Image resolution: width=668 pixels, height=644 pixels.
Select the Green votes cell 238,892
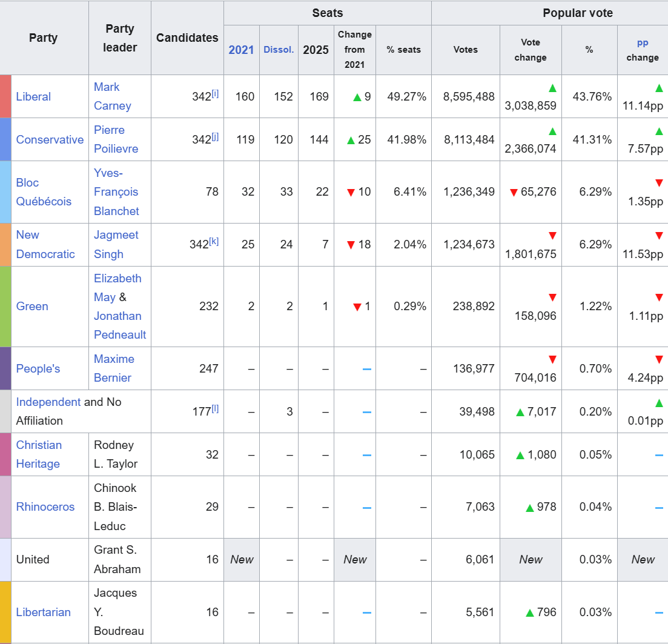point(466,307)
